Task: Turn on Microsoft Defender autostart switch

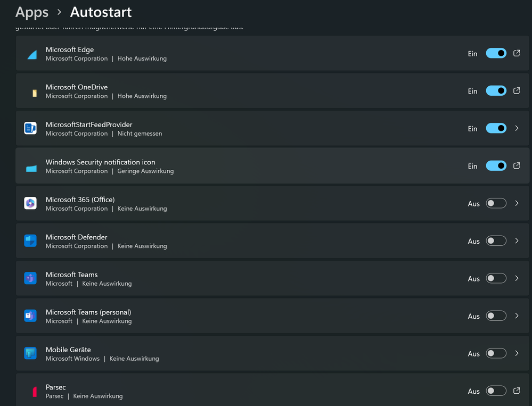Action: click(496, 241)
